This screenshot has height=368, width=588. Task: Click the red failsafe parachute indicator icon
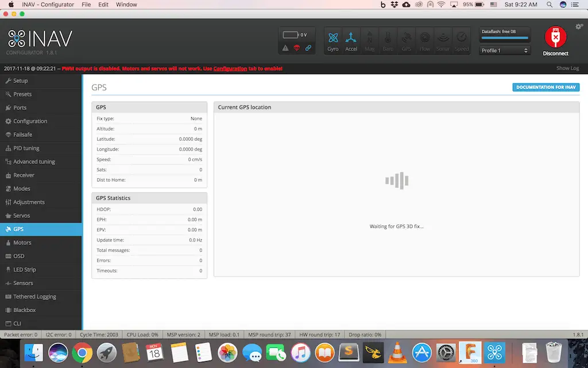[x=297, y=48]
